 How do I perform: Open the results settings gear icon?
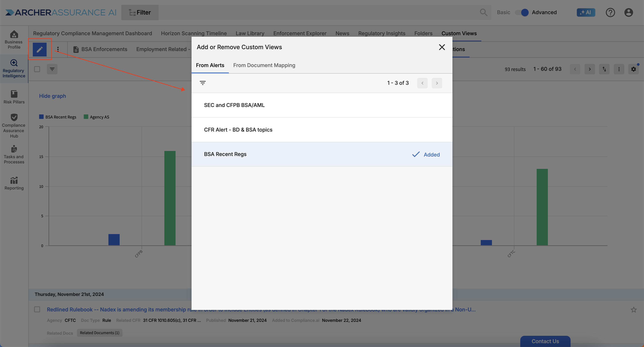[x=634, y=69]
